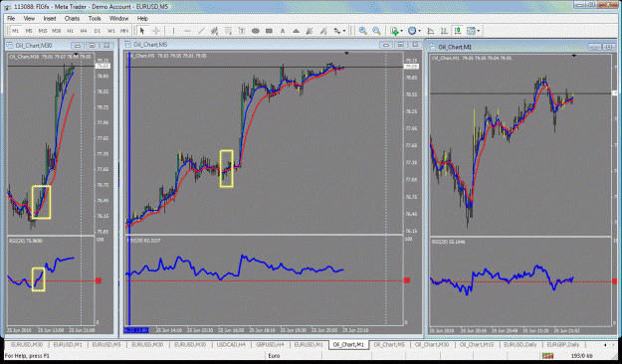Select the Fibonacci Retracement tool
Viewport: 622px width, 364px height.
[229, 31]
